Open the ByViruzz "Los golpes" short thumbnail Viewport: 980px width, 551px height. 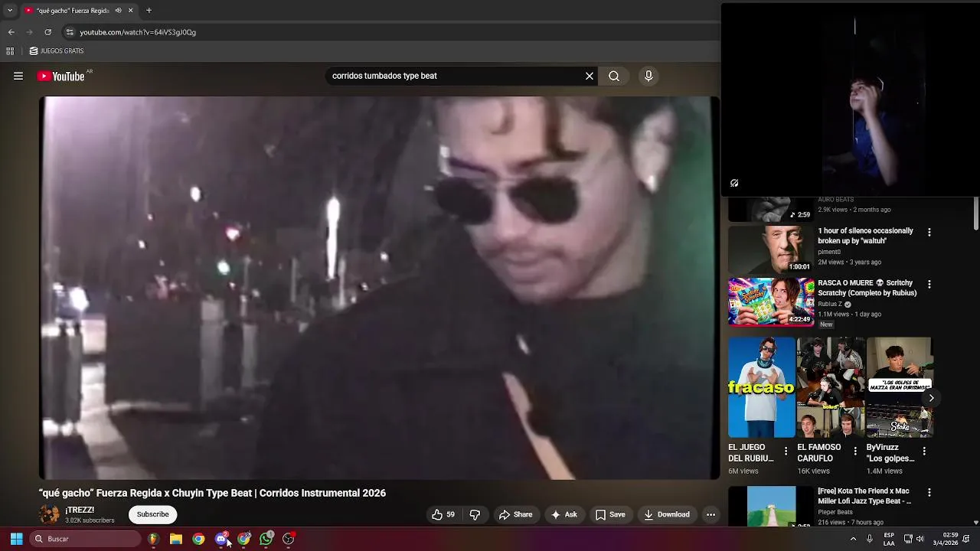(900, 387)
